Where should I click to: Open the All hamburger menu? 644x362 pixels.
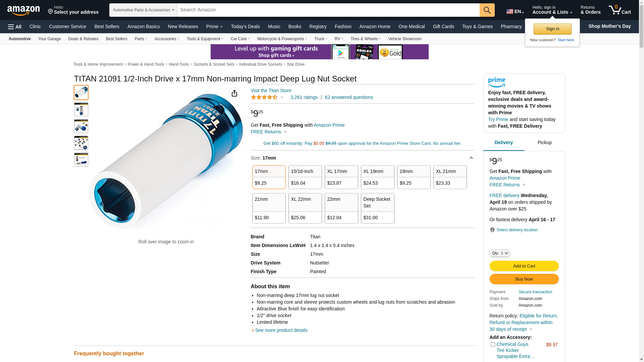15,26
